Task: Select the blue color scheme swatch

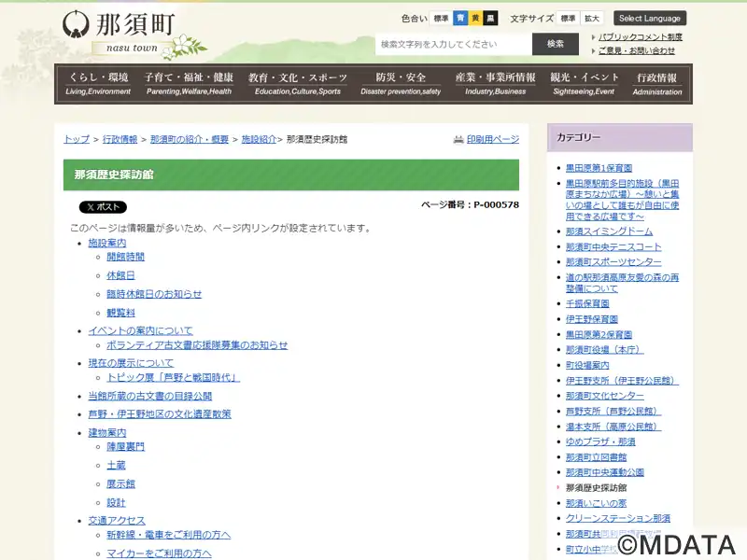Action: click(x=460, y=18)
